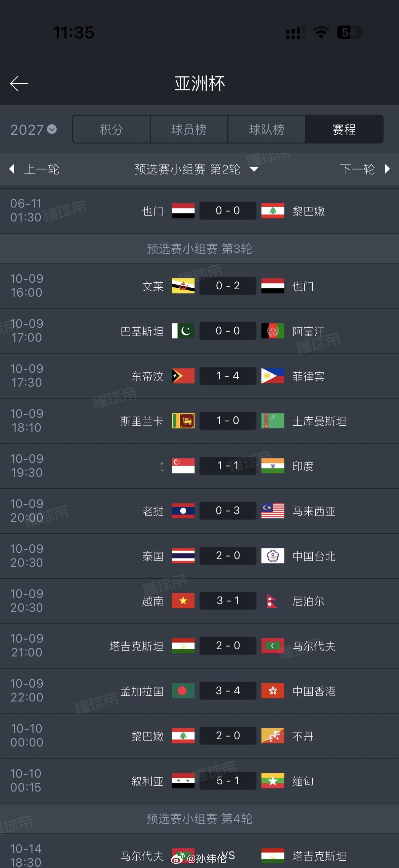Tap the back arrow icon
Image resolution: width=399 pixels, height=868 pixels.
click(x=19, y=83)
